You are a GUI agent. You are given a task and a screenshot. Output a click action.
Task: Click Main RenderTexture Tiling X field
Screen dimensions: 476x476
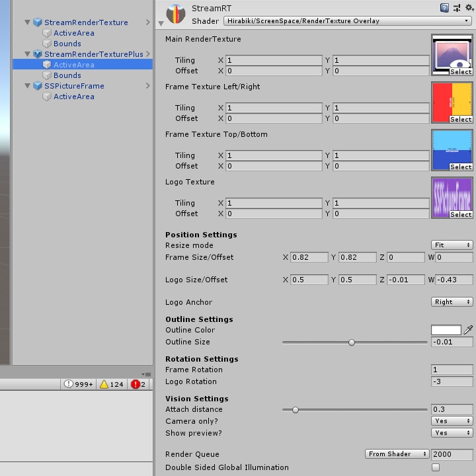tap(274, 60)
